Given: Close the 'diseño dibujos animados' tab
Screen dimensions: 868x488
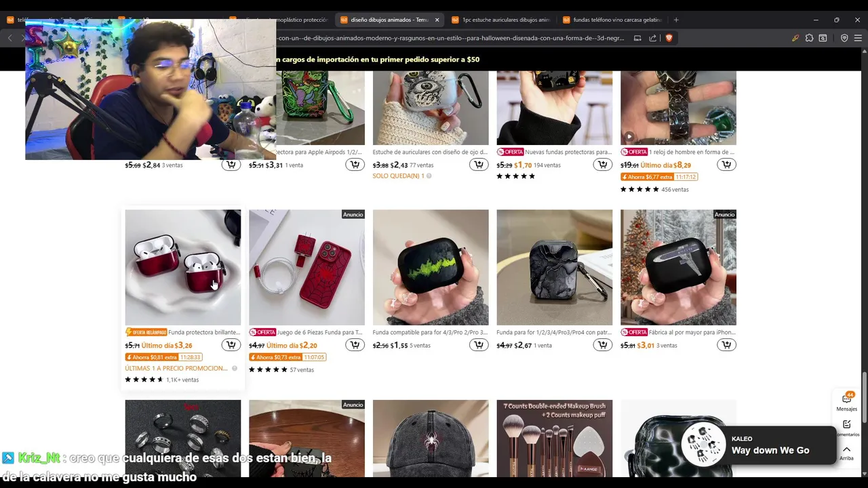Looking at the screenshot, I should pyautogui.click(x=437, y=20).
